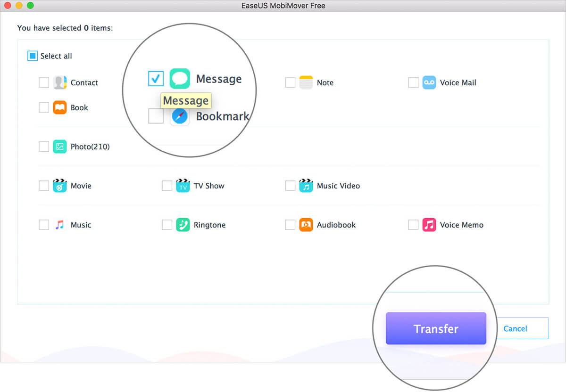Click the 'Audiobook' label text

[336, 225]
